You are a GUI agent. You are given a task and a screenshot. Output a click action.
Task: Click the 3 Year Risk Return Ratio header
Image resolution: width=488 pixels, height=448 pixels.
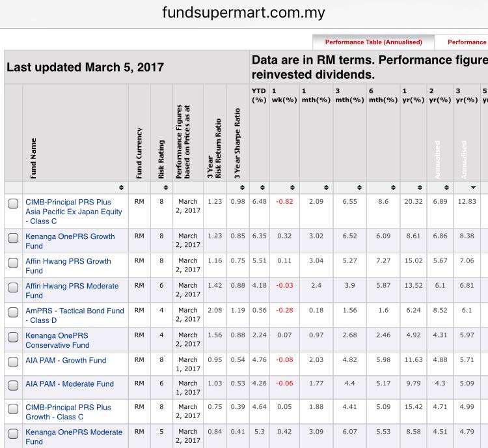215,148
